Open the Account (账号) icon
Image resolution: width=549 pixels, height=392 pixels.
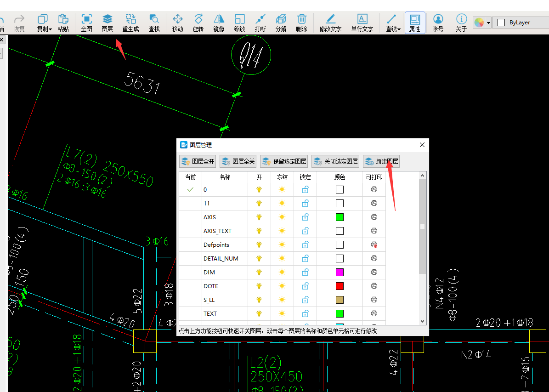pos(438,23)
